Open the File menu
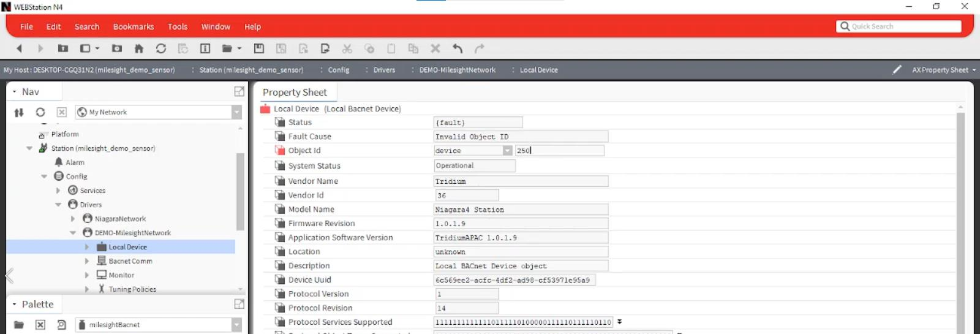Screen dimensions: 980x334 click(26, 26)
